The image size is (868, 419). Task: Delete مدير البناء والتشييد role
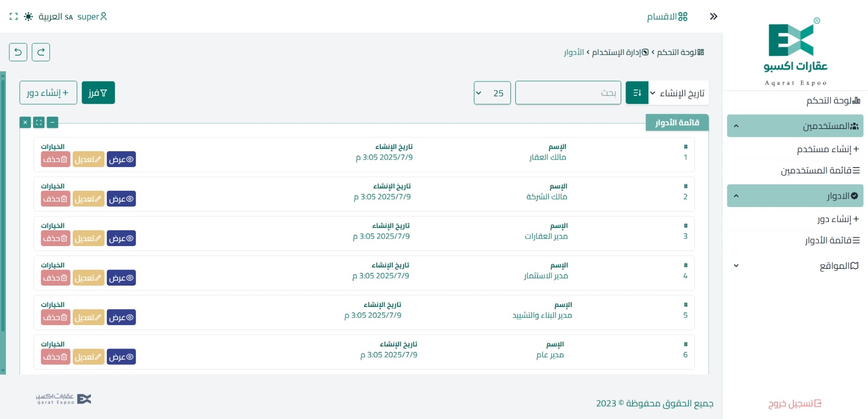[x=55, y=317]
